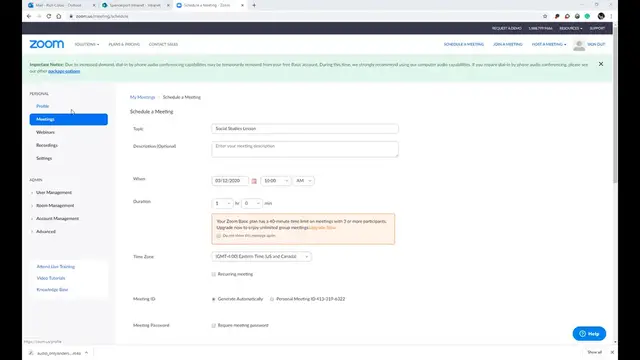
Task: Open Settings in the sidebar
Action: click(44, 158)
